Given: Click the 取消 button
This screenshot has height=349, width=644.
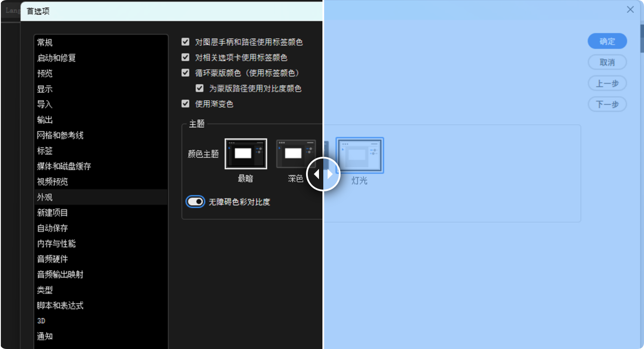Looking at the screenshot, I should 607,62.
